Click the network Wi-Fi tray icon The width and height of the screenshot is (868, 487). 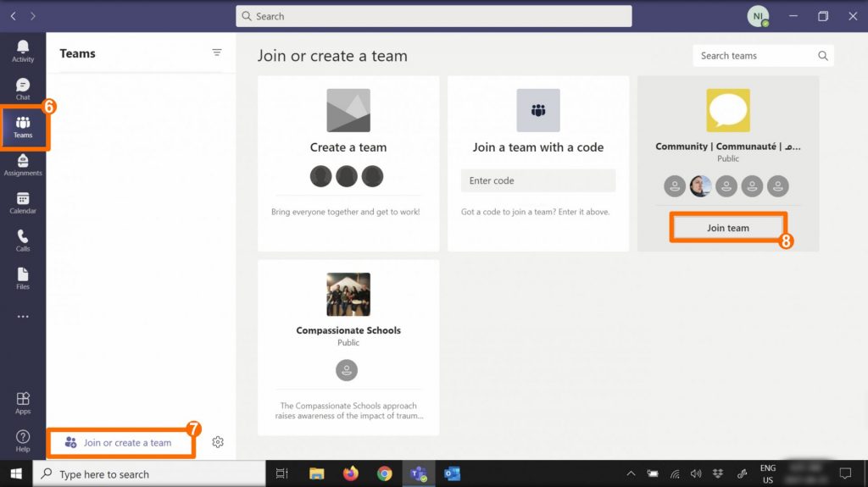click(x=675, y=473)
